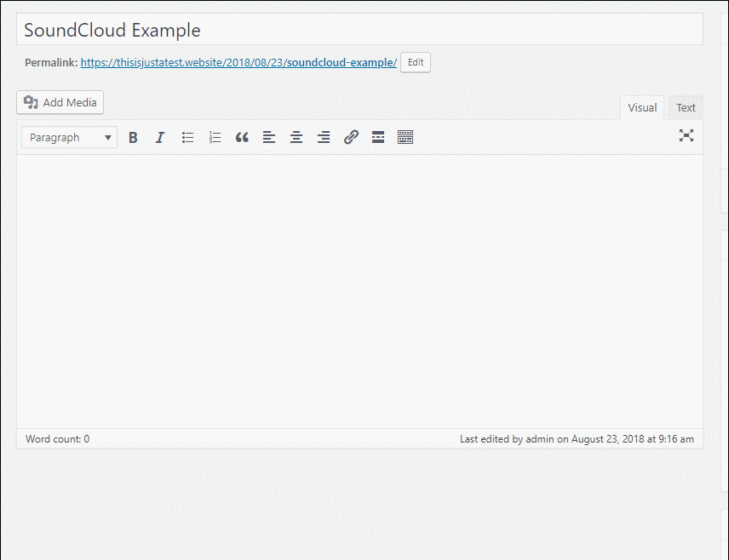Viewport: 729px width, 560px height.
Task: Click the Permalink label text
Action: 51,63
